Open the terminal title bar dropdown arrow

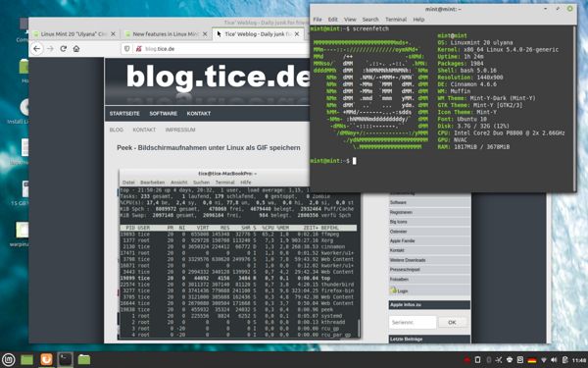click(545, 8)
